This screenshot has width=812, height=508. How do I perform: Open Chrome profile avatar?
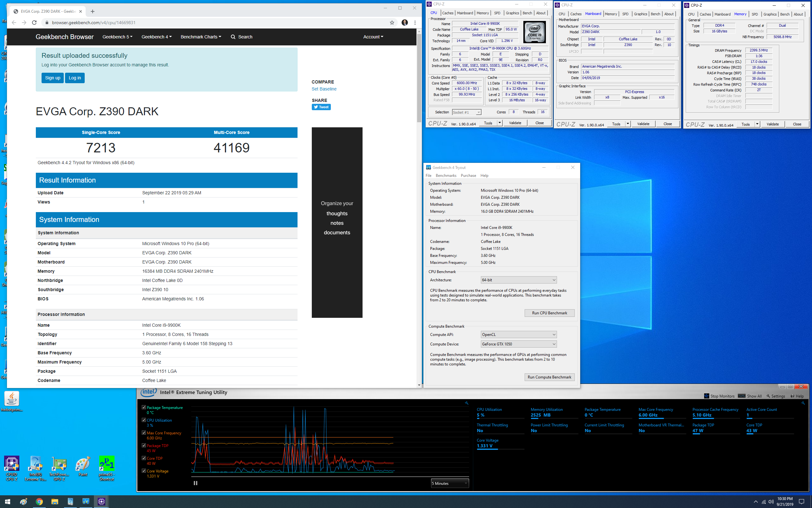click(405, 23)
